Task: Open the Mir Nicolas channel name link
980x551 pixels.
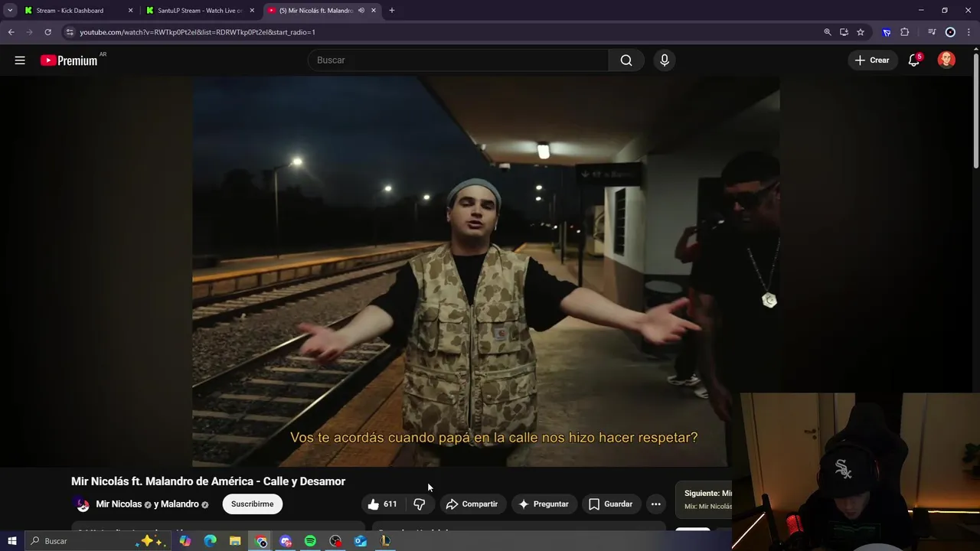Action: (x=119, y=504)
